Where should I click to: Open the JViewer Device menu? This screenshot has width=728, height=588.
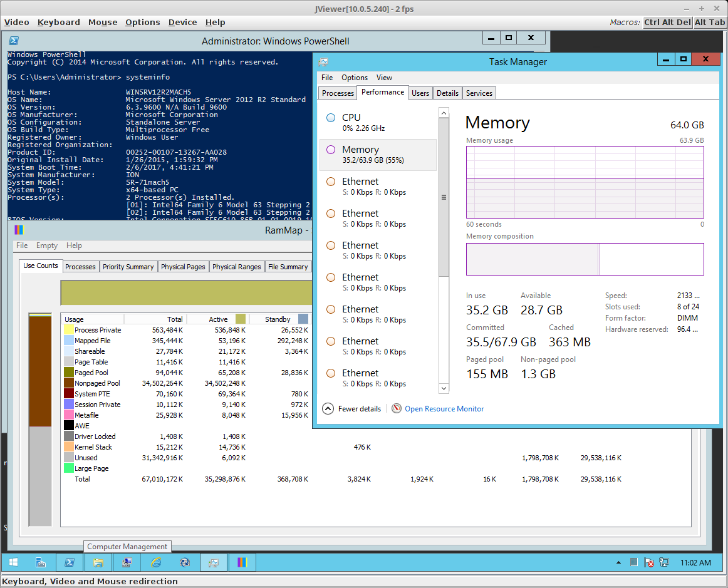click(182, 23)
